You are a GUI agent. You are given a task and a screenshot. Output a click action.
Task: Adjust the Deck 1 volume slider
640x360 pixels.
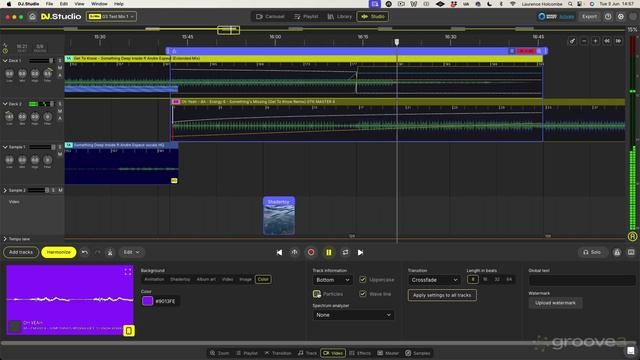pyautogui.click(x=41, y=61)
